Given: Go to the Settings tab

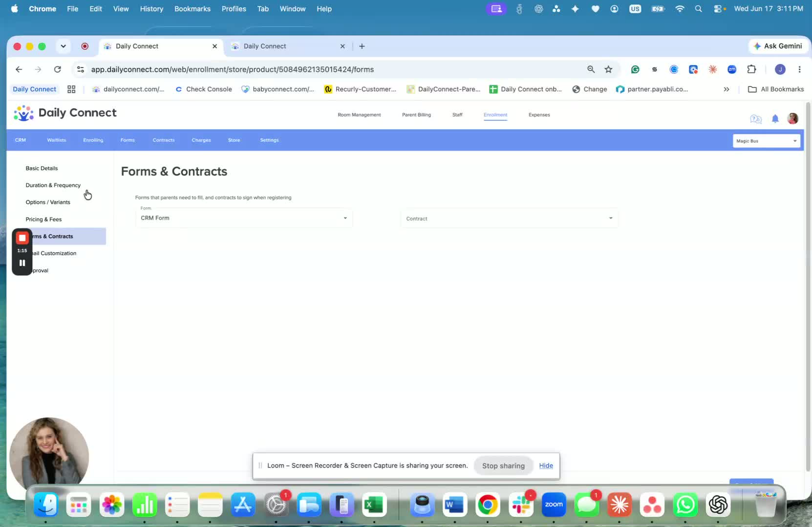Looking at the screenshot, I should 269,140.
